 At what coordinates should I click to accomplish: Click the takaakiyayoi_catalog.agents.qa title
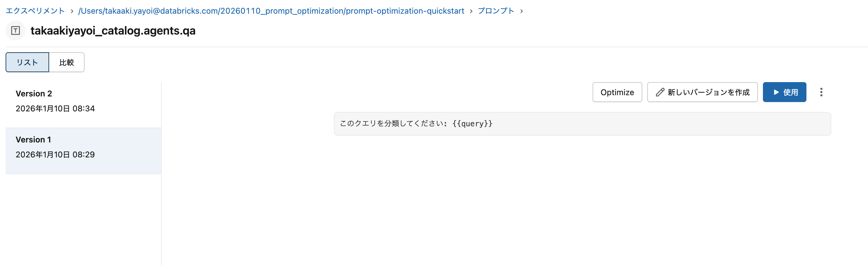(113, 31)
